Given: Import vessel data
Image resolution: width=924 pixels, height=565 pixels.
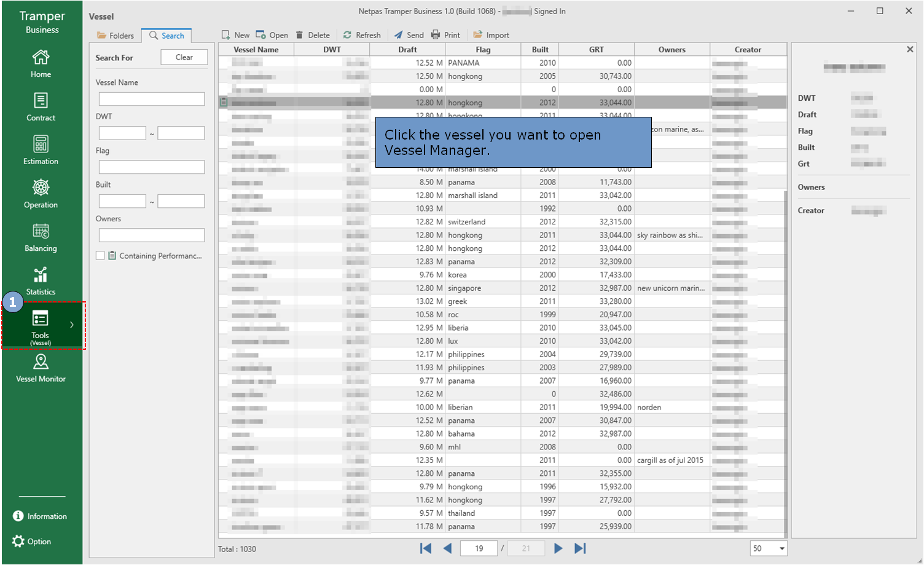Looking at the screenshot, I should [x=491, y=35].
